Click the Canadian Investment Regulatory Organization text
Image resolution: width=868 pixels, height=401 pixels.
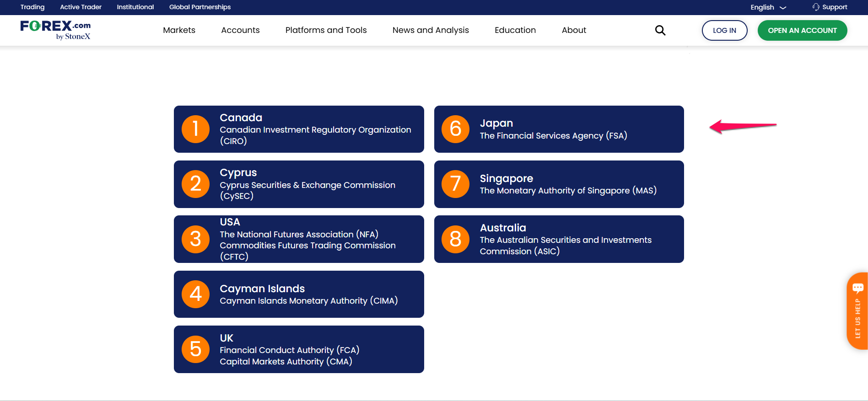click(x=315, y=135)
